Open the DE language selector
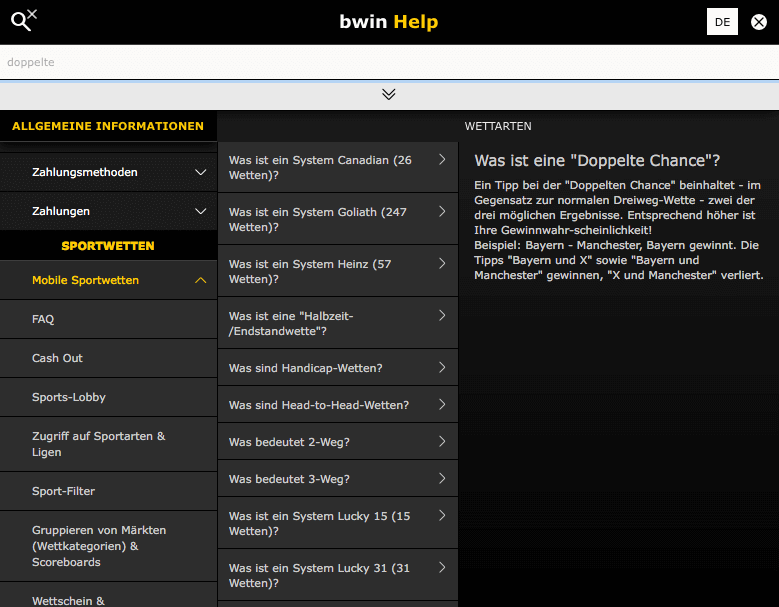 pyautogui.click(x=722, y=22)
